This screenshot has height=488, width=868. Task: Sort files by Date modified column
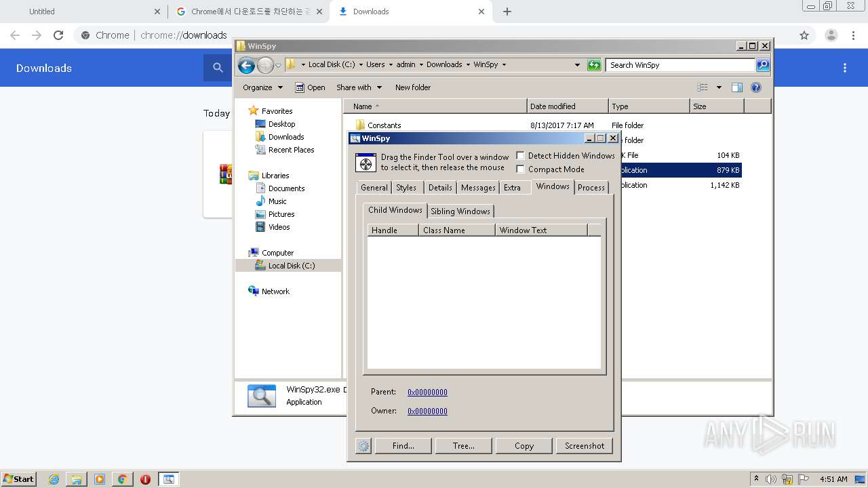(x=568, y=106)
